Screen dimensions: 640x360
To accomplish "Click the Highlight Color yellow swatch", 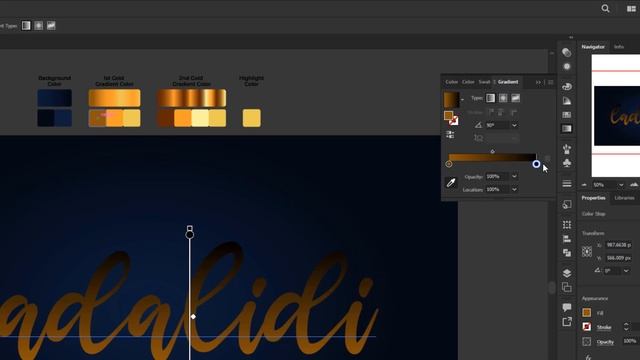I will (251, 118).
